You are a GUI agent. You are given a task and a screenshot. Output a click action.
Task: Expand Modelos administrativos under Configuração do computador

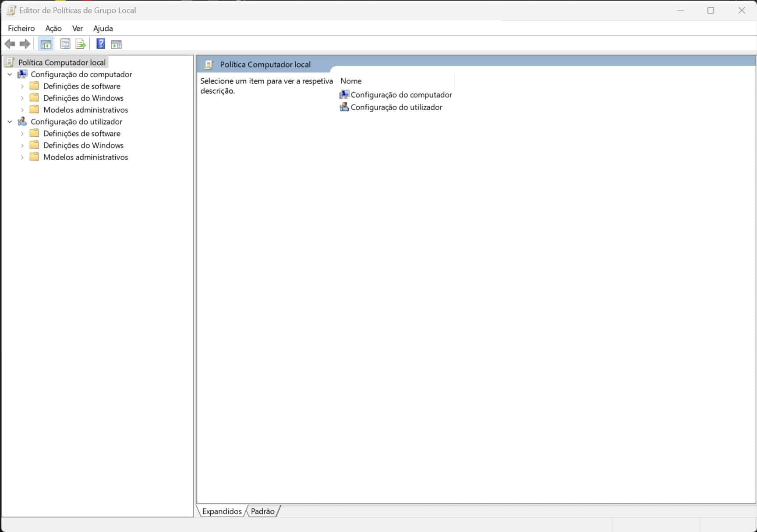[x=22, y=110]
